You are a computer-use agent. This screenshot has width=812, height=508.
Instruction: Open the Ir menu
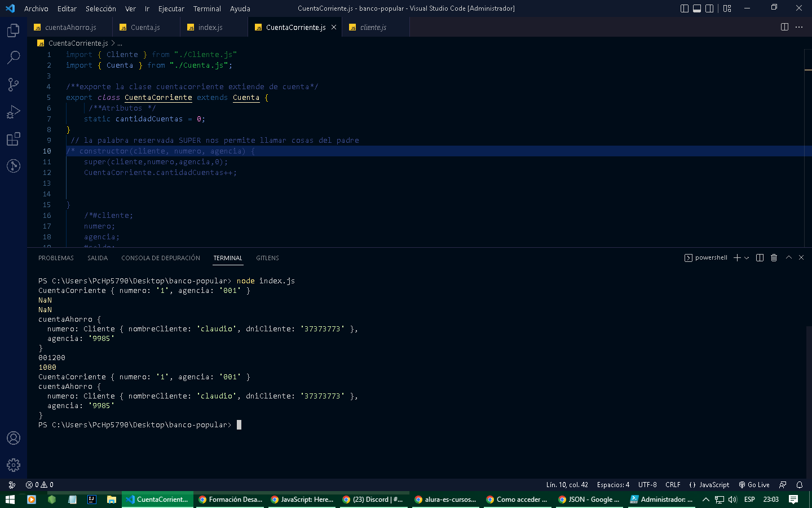coord(147,8)
